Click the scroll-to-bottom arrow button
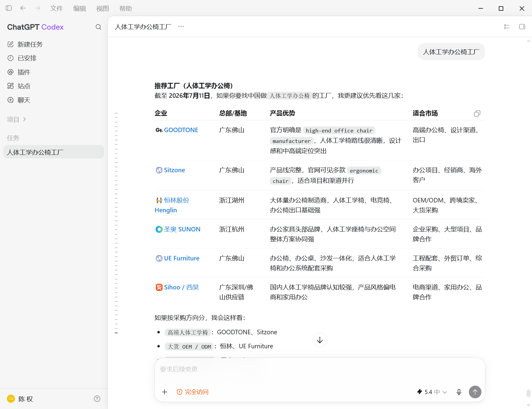The height and width of the screenshot is (409, 532). click(320, 340)
